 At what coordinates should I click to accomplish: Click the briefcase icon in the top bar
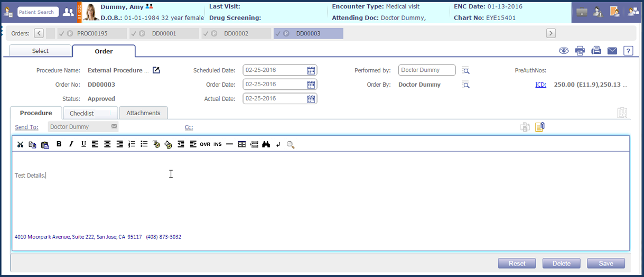tap(582, 12)
